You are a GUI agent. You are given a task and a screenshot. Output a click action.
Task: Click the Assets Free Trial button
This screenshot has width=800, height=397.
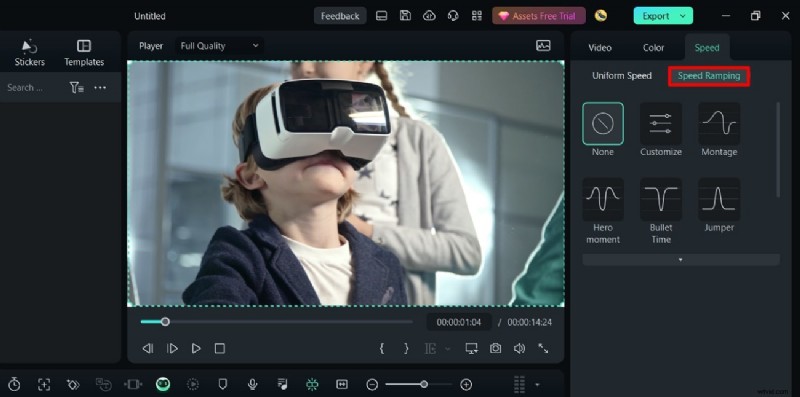(x=539, y=16)
